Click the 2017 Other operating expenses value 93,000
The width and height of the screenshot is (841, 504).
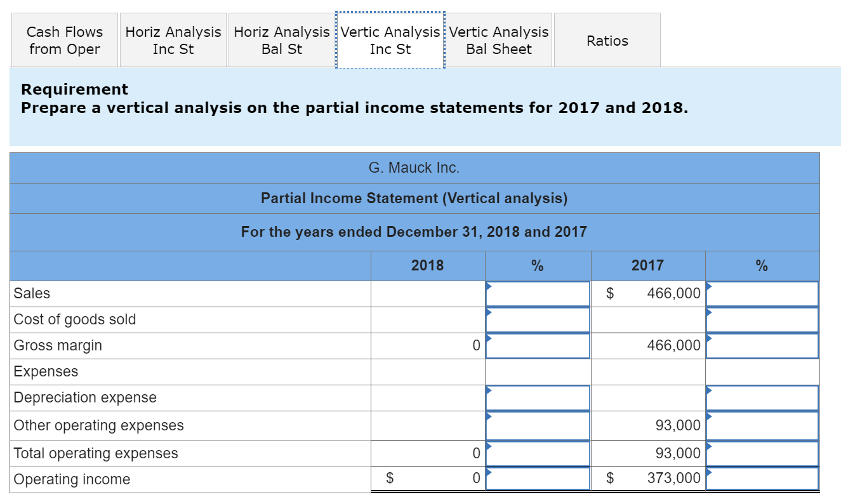coord(678,425)
